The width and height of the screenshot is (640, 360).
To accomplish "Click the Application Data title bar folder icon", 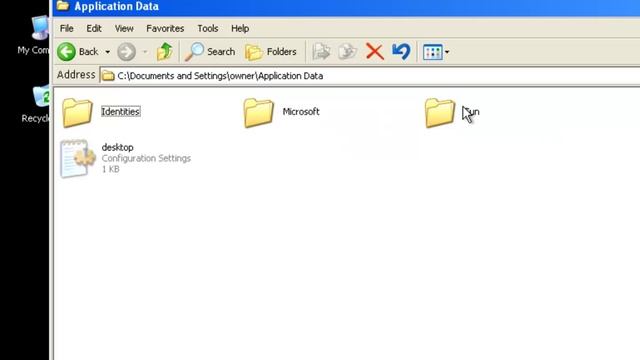I will 62,5.
